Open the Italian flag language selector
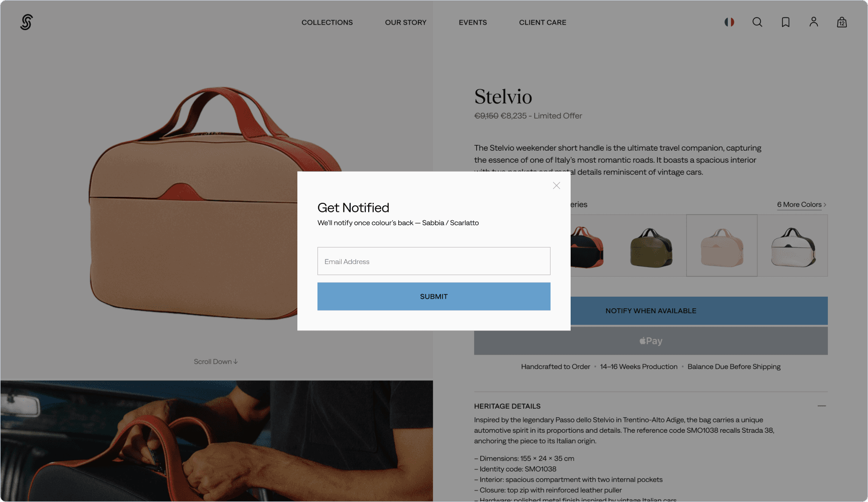 pyautogui.click(x=729, y=22)
